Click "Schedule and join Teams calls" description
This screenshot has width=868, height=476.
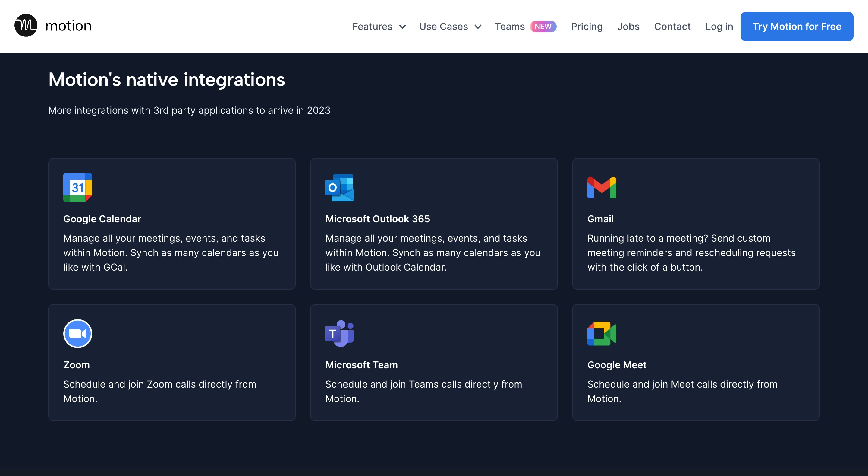tap(423, 391)
